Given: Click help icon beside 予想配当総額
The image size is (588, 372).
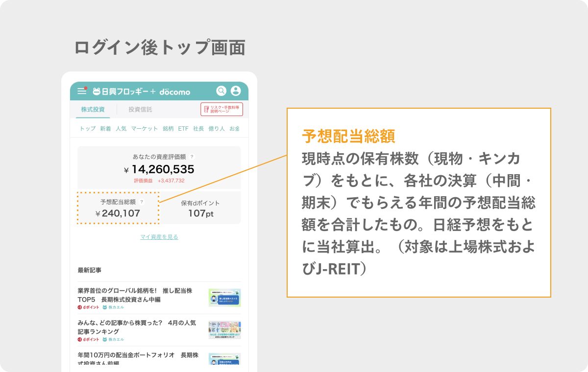Looking at the screenshot, I should click(x=142, y=202).
